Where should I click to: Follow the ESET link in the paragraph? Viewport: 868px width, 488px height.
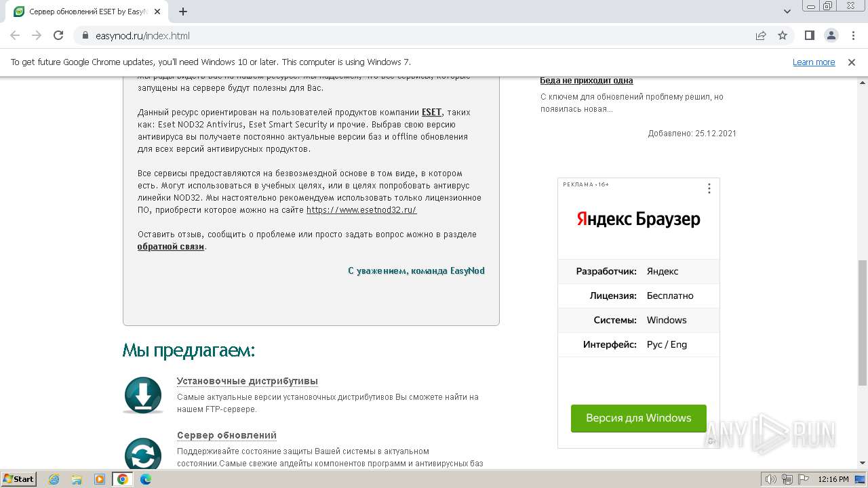(x=432, y=112)
